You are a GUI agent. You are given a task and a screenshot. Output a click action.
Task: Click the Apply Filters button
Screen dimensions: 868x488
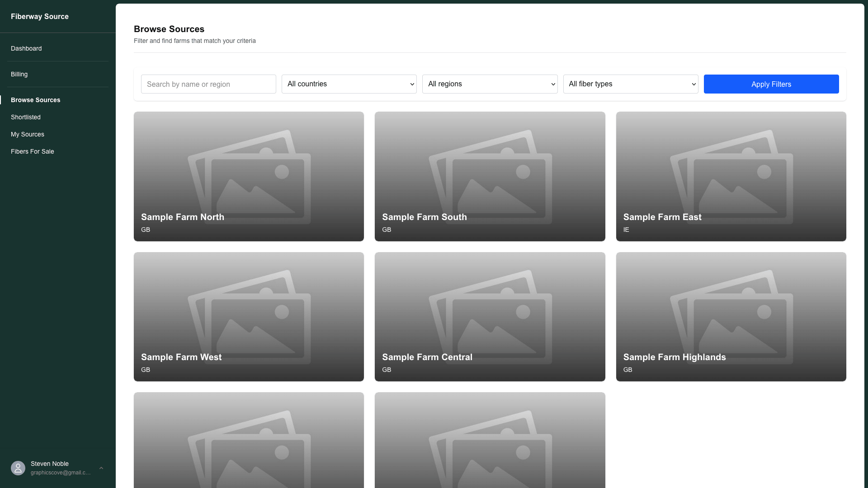(771, 84)
